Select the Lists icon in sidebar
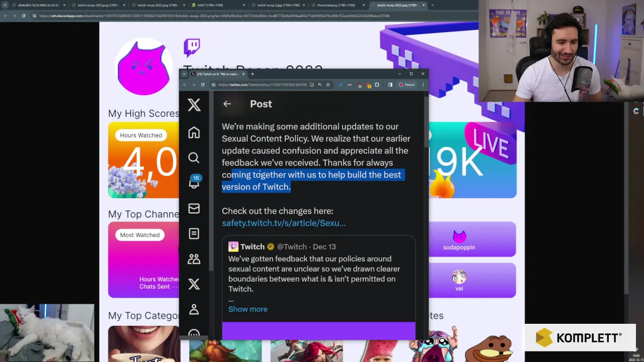This screenshot has height=362, width=644. 194,233
